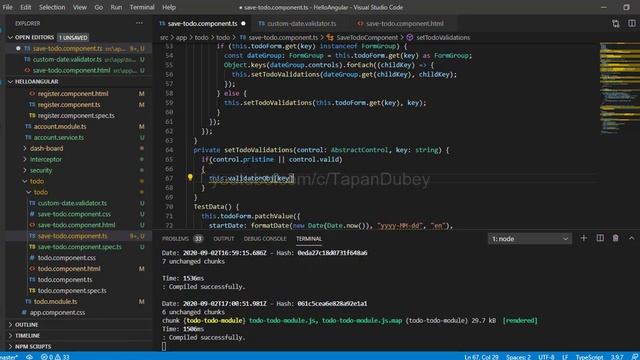Open the Terminal menu
This screenshot has height=360, width=640.
142,7
